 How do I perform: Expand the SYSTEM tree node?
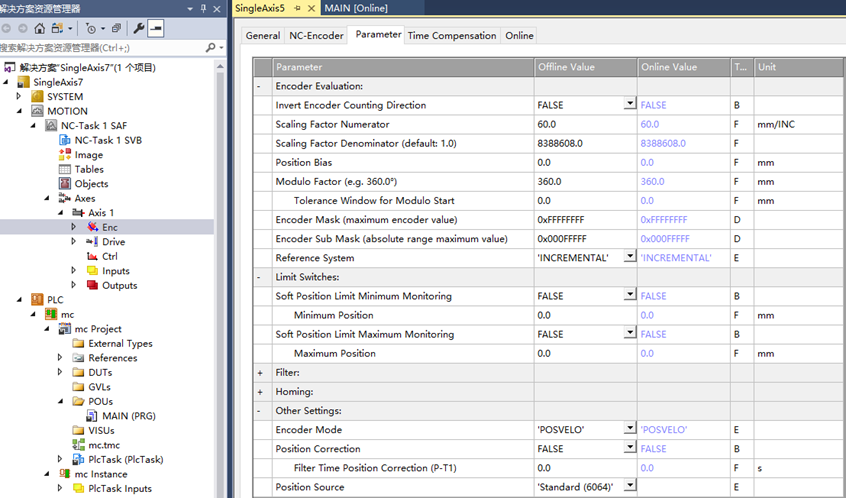point(19,97)
